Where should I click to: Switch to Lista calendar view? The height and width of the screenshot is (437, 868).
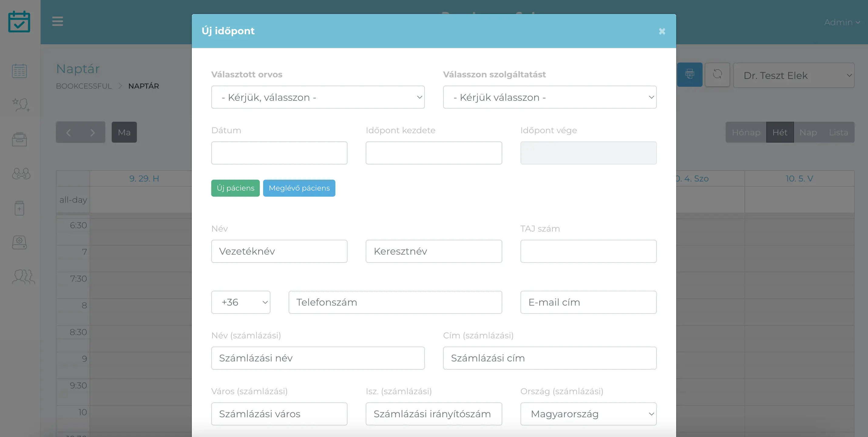(x=838, y=132)
